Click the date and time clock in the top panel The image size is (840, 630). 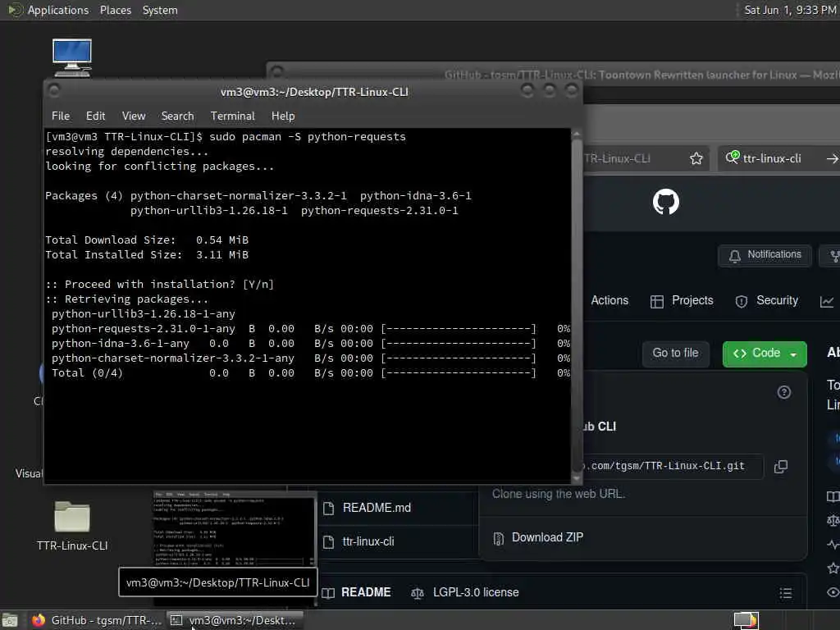pos(790,10)
